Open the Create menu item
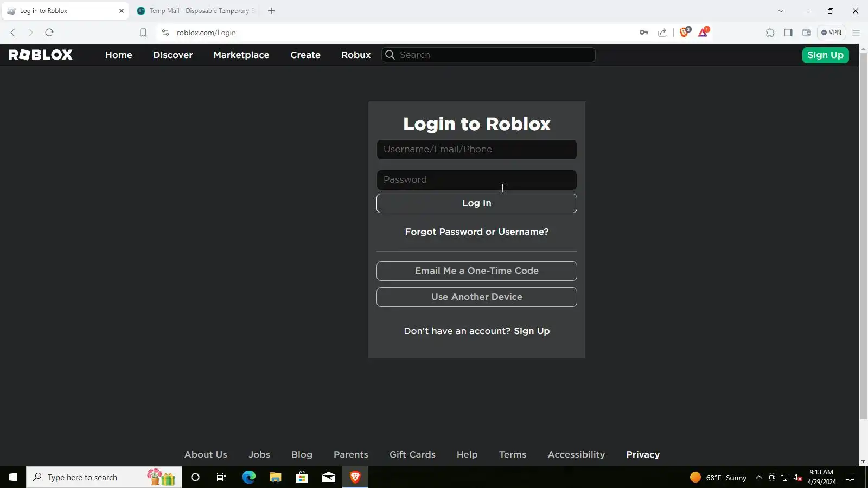 (x=305, y=55)
